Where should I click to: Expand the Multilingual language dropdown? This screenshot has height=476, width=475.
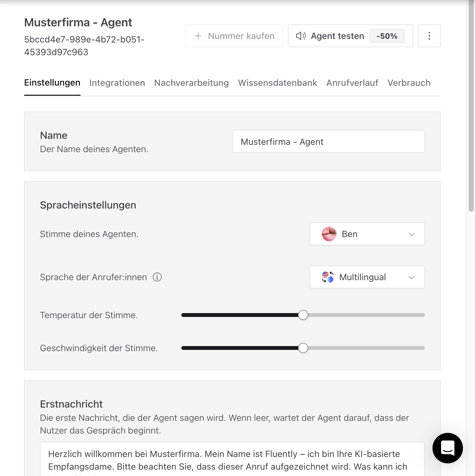(367, 277)
